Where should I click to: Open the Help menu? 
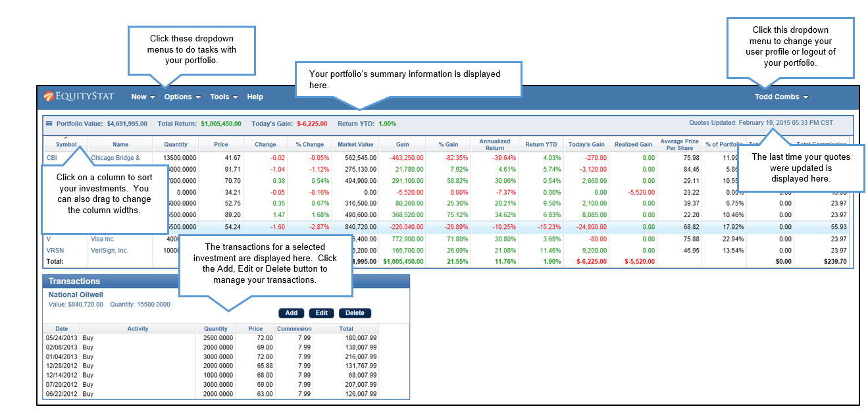tap(255, 97)
